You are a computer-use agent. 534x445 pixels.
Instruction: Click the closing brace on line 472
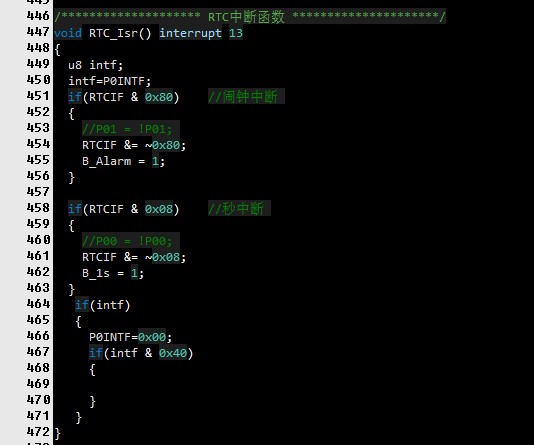(x=58, y=433)
